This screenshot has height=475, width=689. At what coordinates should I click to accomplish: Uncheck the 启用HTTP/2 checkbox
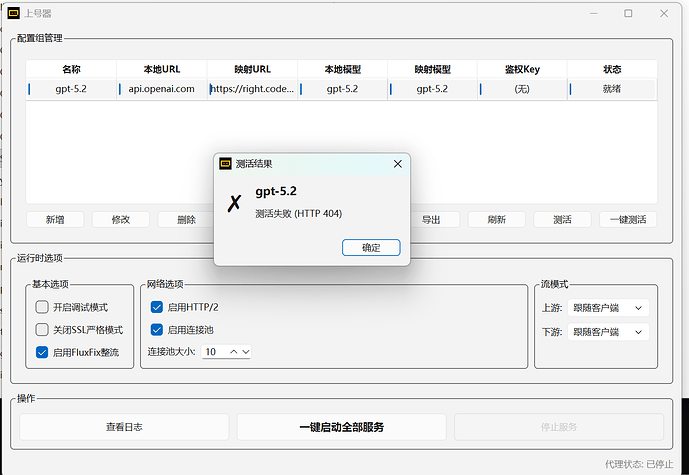pyautogui.click(x=157, y=307)
